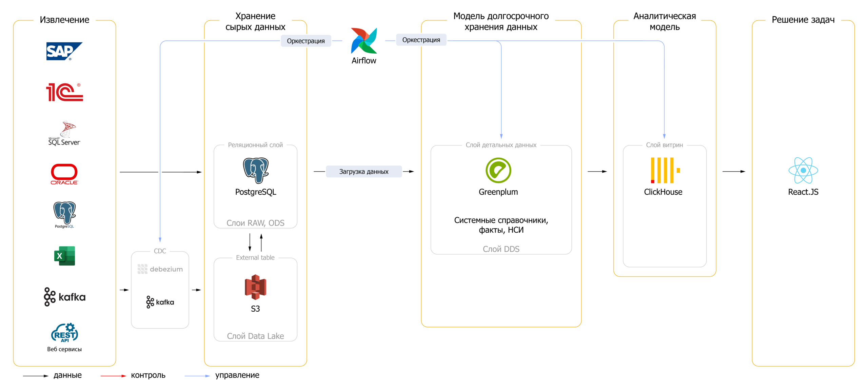Select the 1C logo

(x=64, y=92)
